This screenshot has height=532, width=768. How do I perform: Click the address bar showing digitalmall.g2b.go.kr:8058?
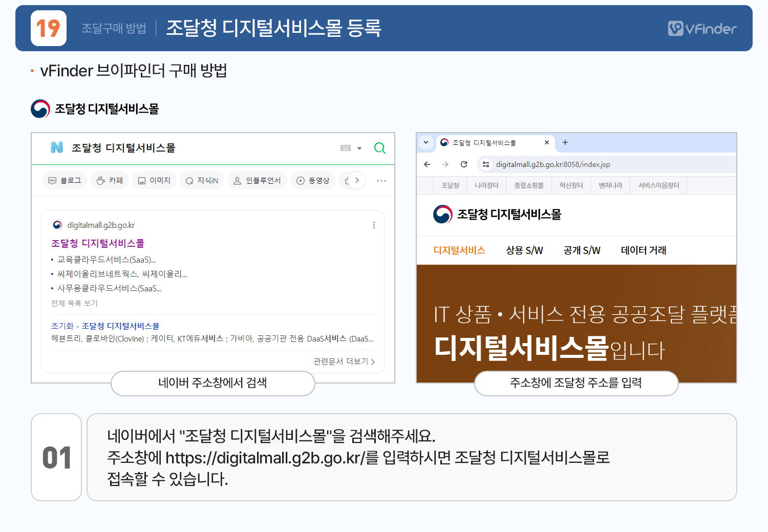(x=607, y=164)
